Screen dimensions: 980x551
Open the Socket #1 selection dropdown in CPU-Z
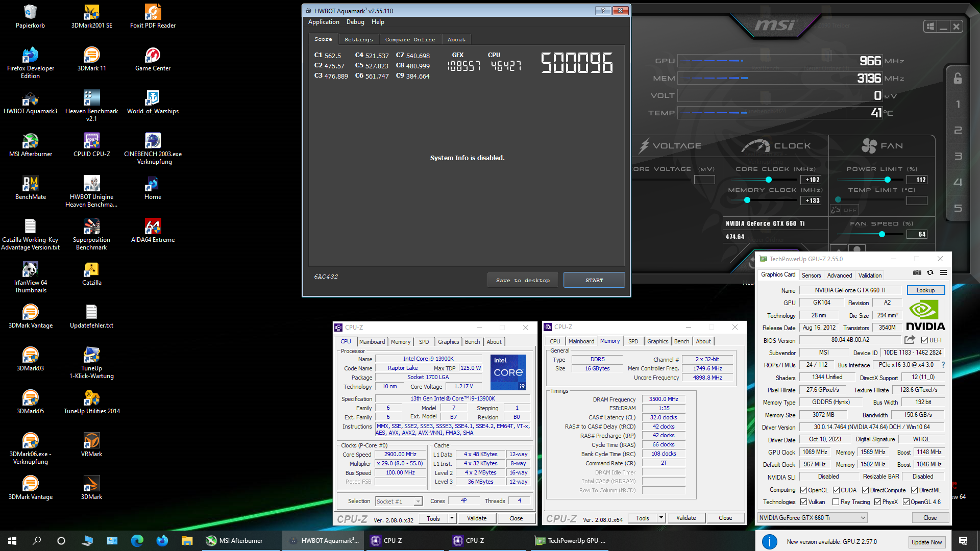pyautogui.click(x=399, y=502)
